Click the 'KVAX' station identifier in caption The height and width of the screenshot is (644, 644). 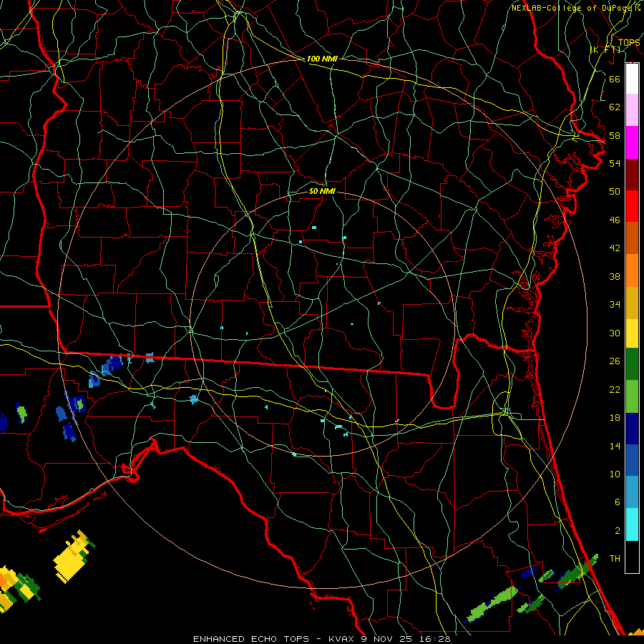click(343, 639)
